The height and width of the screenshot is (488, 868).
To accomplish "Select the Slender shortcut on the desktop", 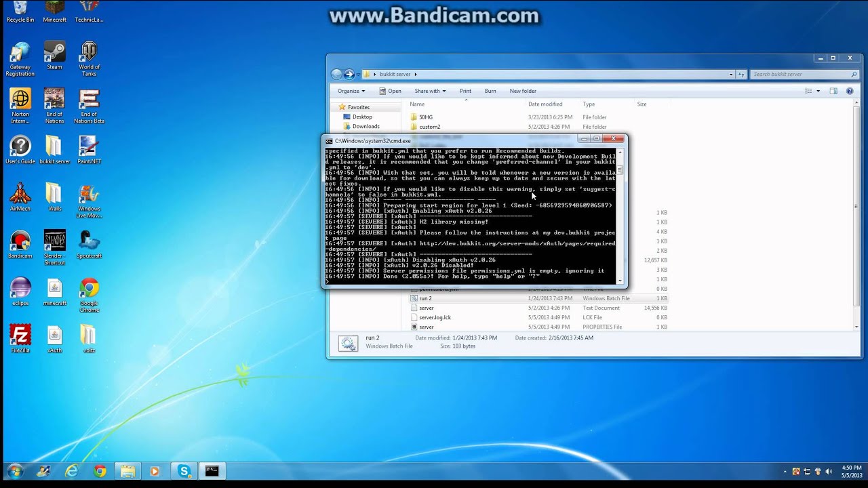I will tap(54, 249).
